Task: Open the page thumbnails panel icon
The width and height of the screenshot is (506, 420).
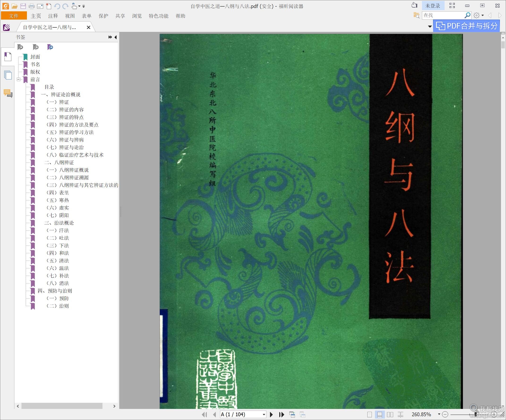Action: click(x=8, y=75)
